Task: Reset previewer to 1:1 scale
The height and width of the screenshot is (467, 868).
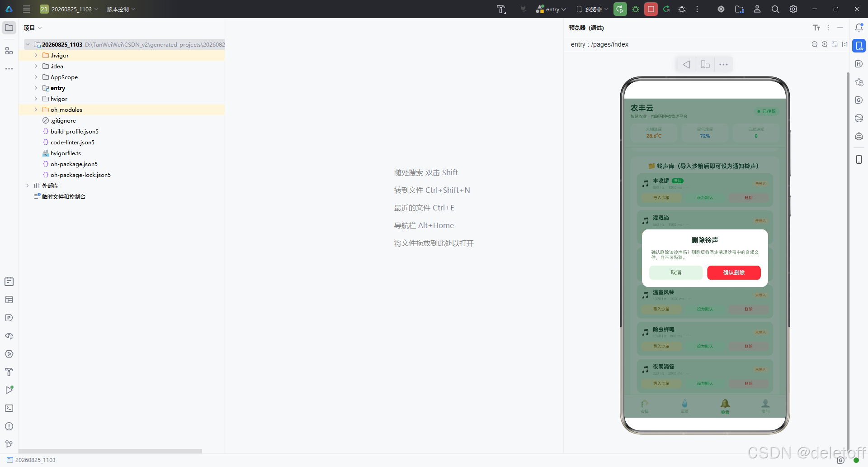Action: pyautogui.click(x=844, y=44)
